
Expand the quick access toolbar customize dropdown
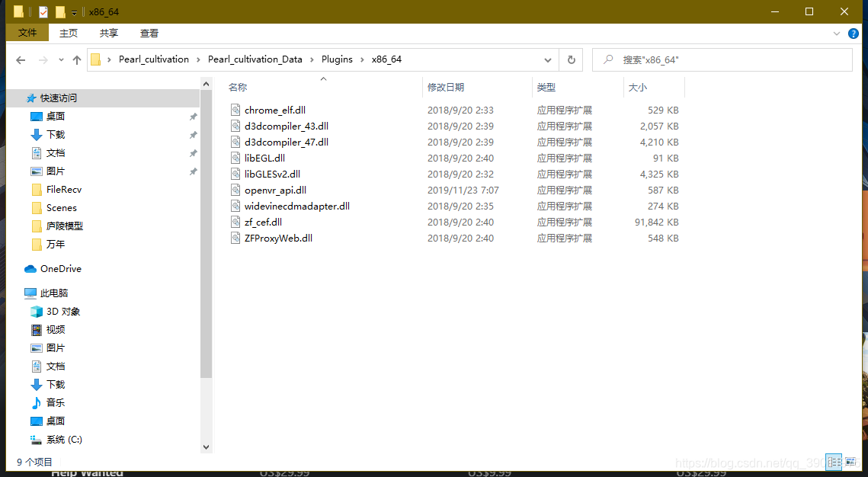[74, 11]
